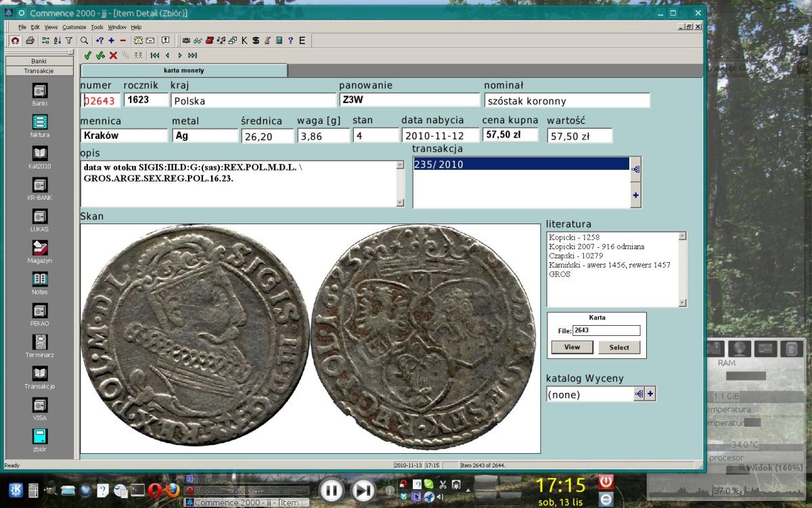Click the blue plus Add Item icon
Image resolution: width=812 pixels, height=508 pixels.
click(111, 41)
